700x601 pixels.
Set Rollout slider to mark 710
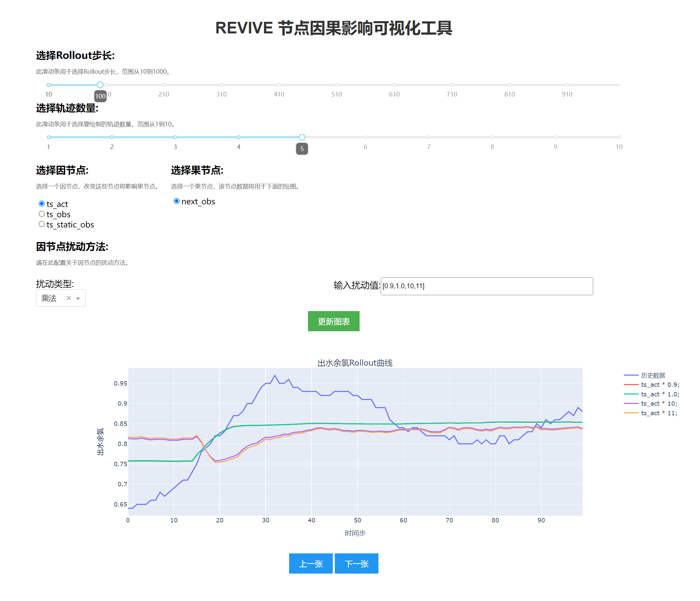pos(452,85)
